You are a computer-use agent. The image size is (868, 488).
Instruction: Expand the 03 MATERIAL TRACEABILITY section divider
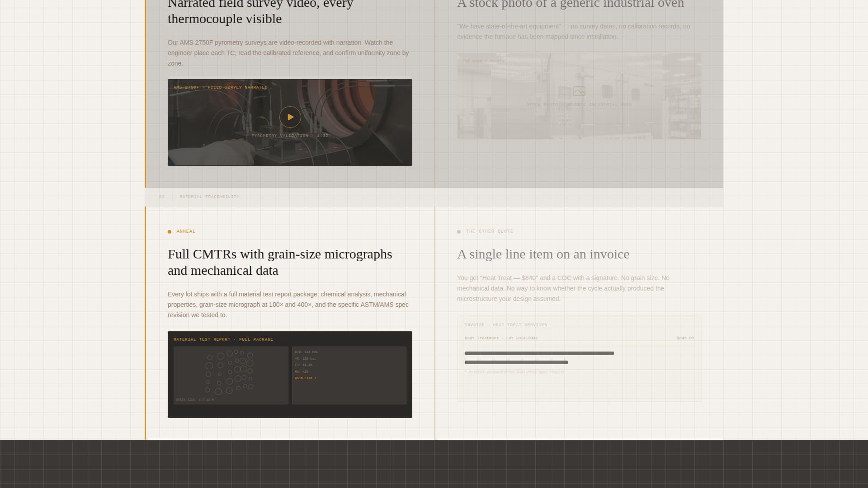pos(199,197)
